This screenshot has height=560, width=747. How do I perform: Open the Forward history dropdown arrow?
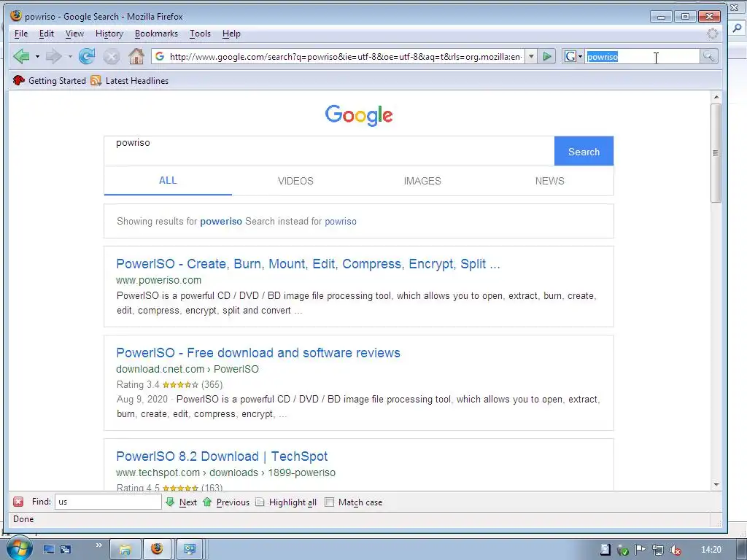(70, 57)
